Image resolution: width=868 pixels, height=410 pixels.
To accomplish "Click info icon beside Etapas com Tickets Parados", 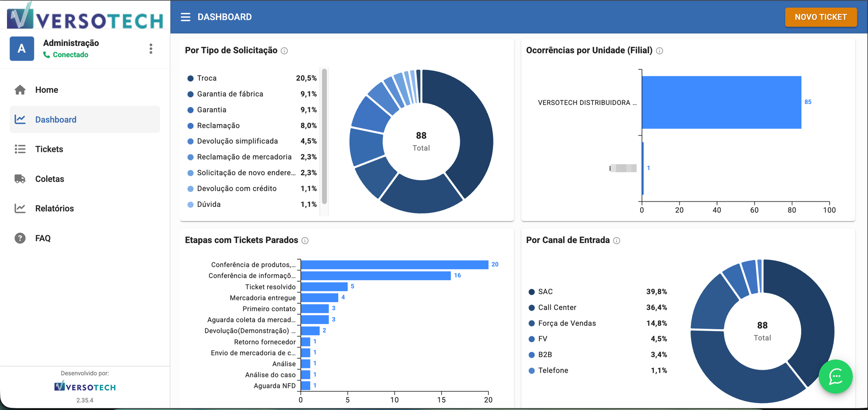I will [x=305, y=240].
